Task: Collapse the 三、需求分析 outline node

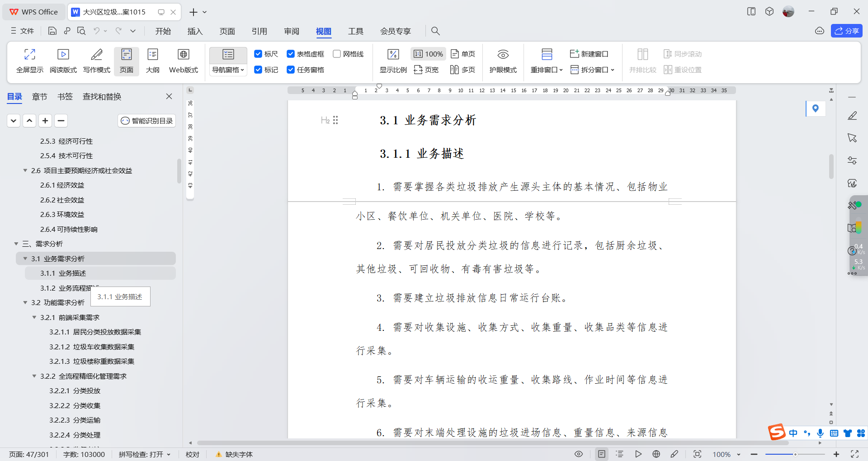Action: [x=16, y=244]
